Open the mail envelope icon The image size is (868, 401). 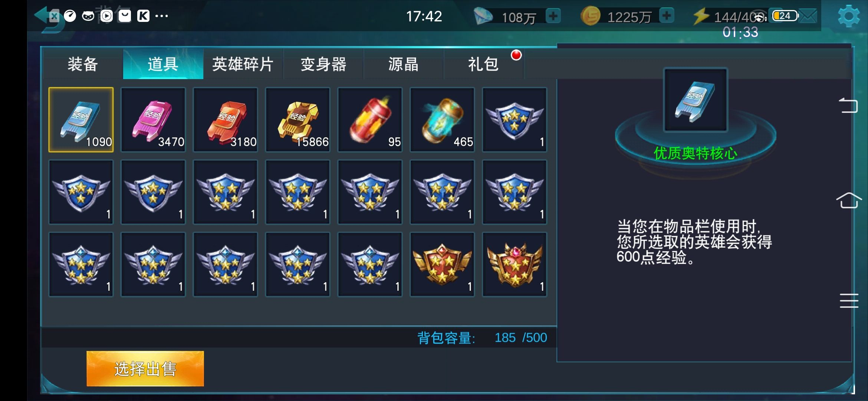click(808, 16)
